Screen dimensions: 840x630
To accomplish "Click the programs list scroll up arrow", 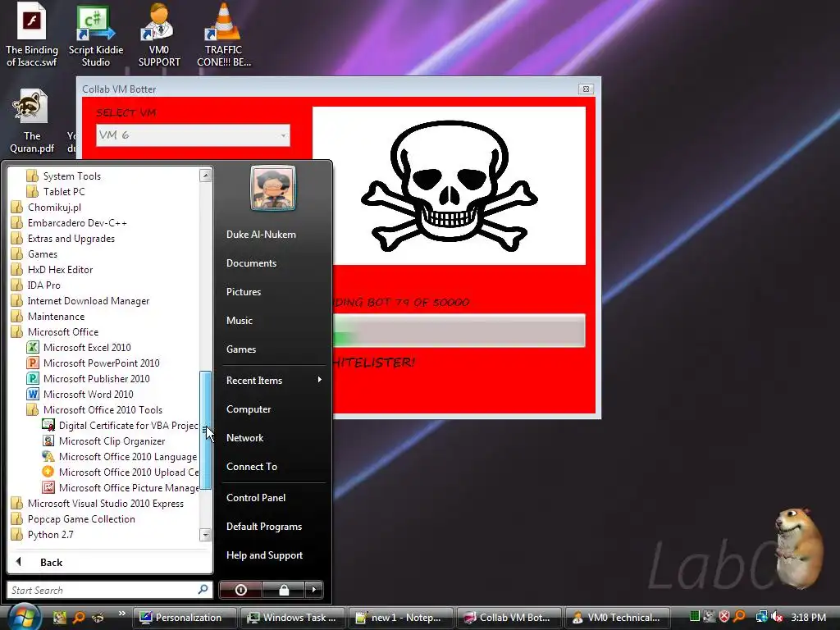I will [x=206, y=176].
